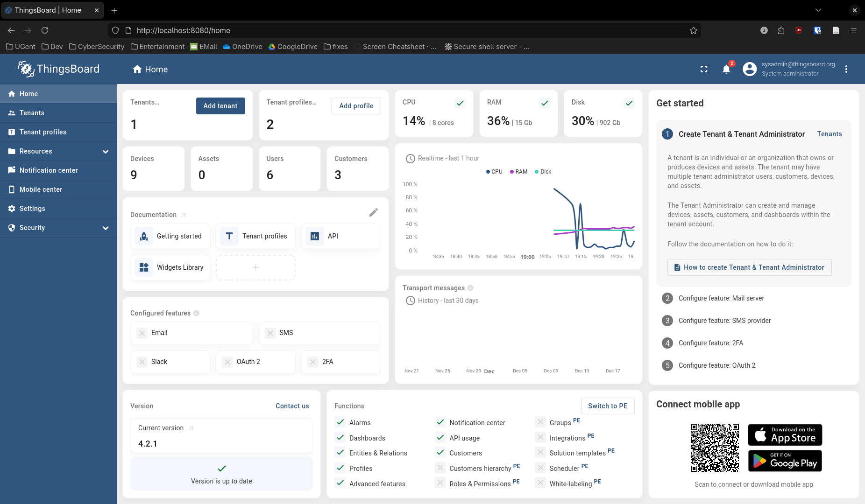865x504 pixels.
Task: Click the Switch to PE button
Action: 607,406
